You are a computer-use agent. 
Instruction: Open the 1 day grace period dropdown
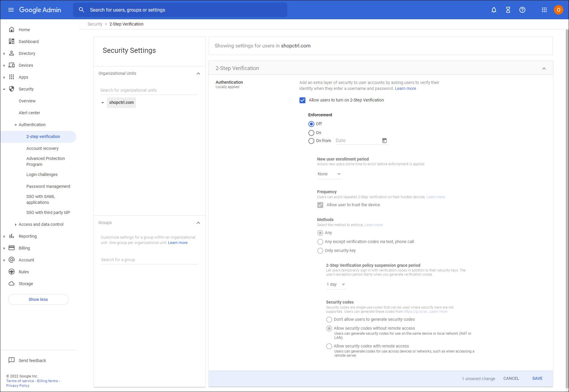336,285
